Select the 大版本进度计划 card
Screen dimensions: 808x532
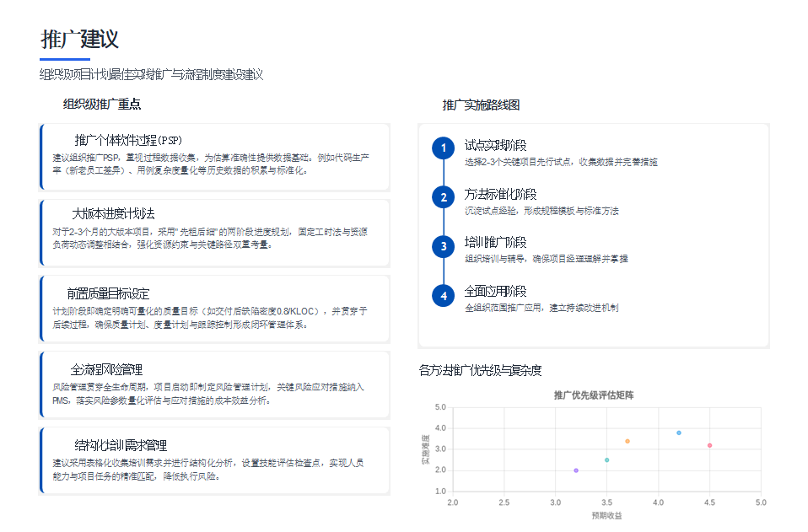click(x=213, y=234)
